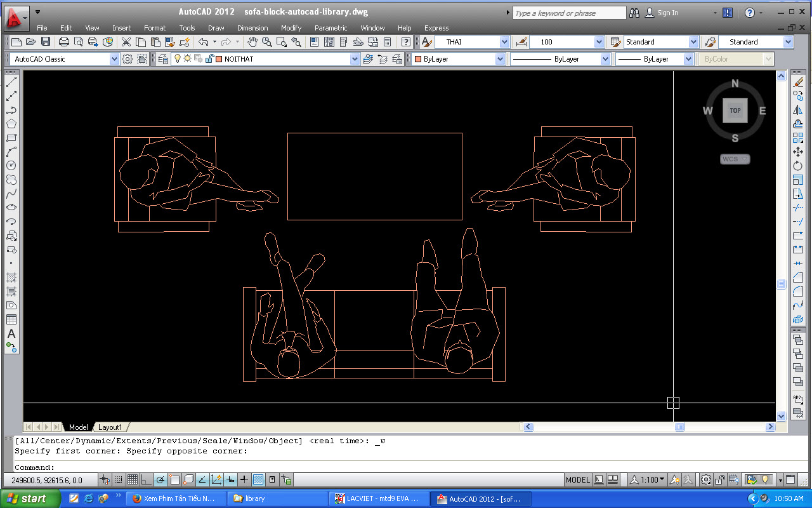
Task: Open the Layer Properties Manager icon
Action: point(163,59)
